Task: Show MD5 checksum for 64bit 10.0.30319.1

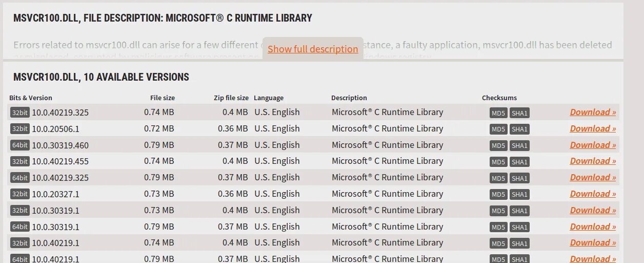Action: [498, 228]
